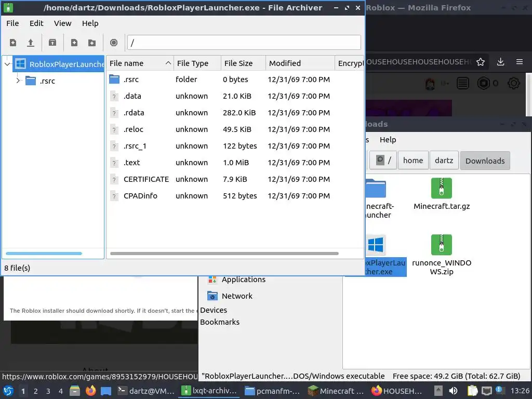Click the show desktop icon in taskbar
The height and width of the screenshot is (399, 532).
click(106, 391)
